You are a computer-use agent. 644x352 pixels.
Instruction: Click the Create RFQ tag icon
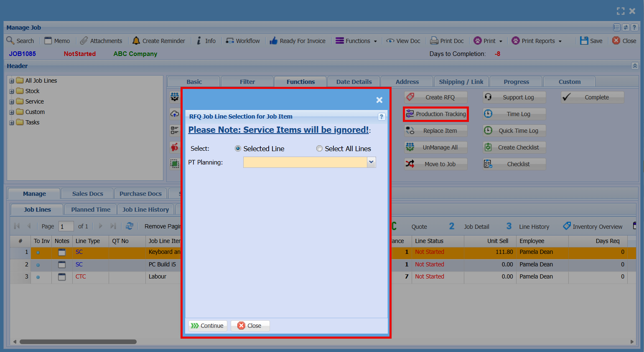point(410,97)
